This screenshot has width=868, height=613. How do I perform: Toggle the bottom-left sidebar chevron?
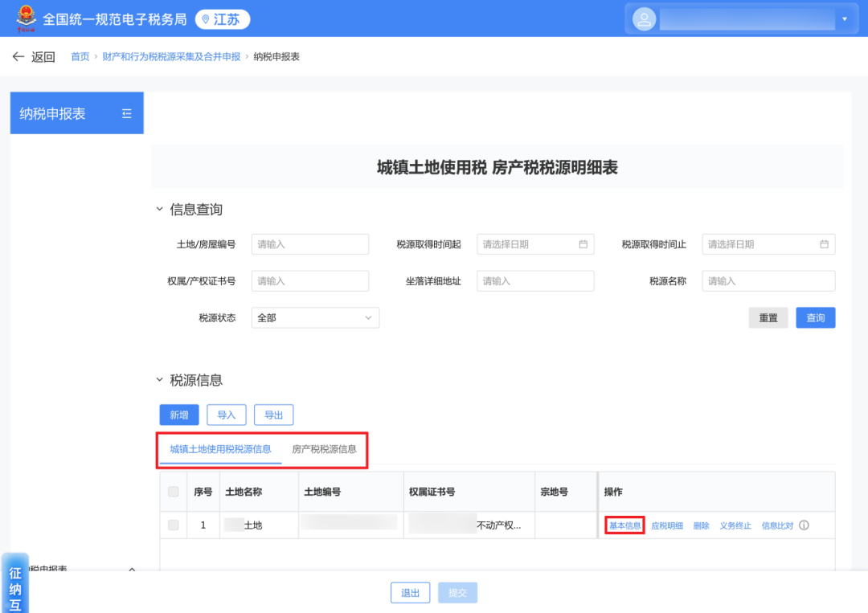point(132,570)
